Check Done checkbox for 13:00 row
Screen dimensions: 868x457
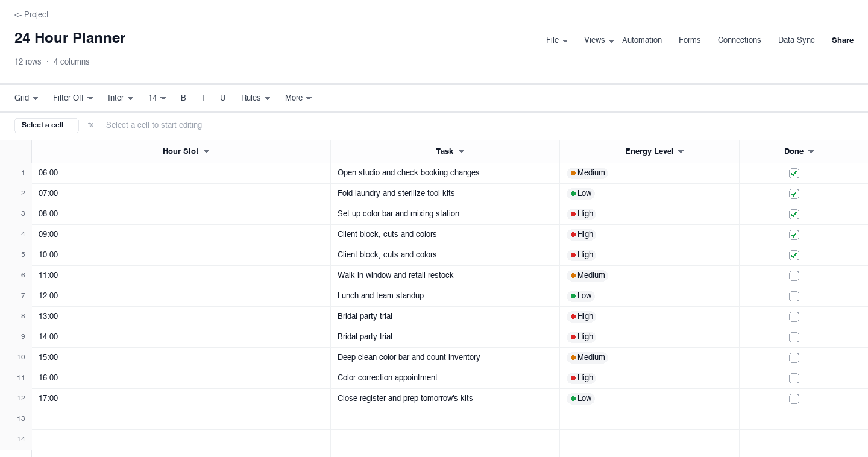coord(794,317)
